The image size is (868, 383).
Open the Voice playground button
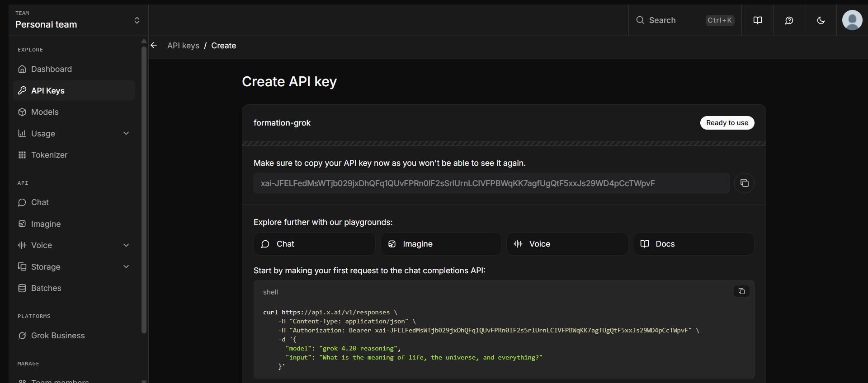click(567, 244)
